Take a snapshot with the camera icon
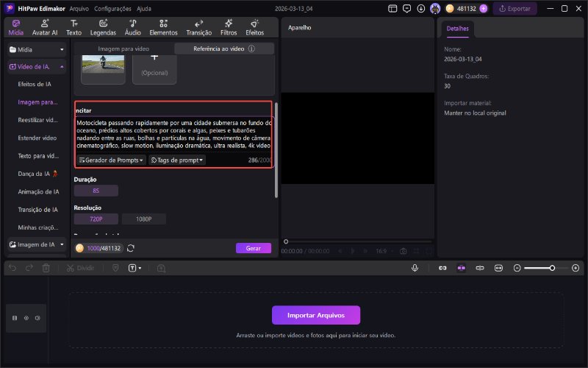Image resolution: width=588 pixels, height=368 pixels. (403, 251)
